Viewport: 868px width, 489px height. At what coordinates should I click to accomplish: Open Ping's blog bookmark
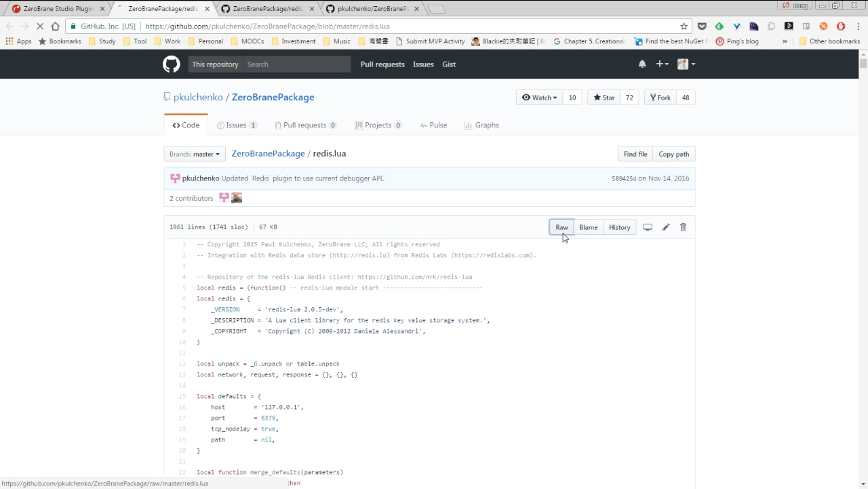[x=737, y=41]
